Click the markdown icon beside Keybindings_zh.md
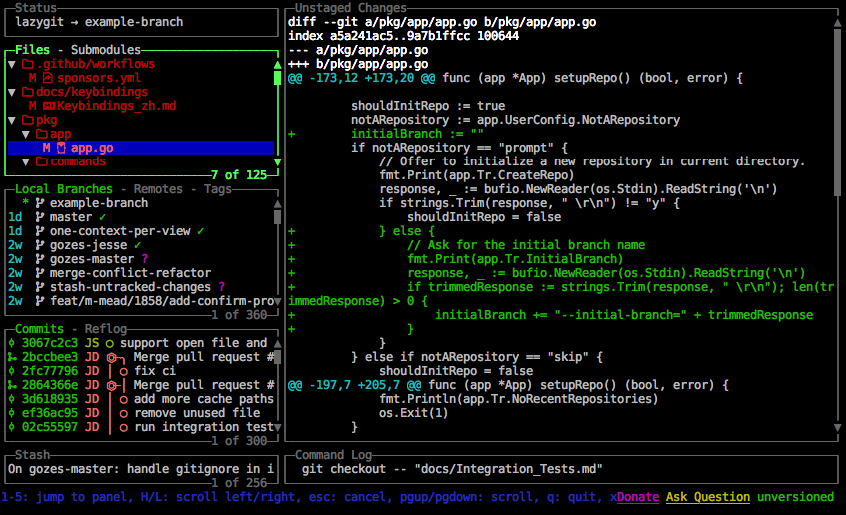Viewport: 846px width, 515px height. coord(48,105)
